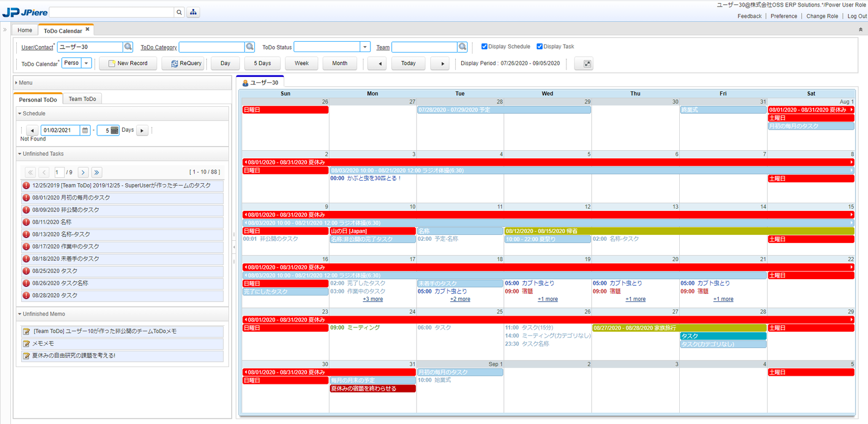
Task: Switch calendar to Week view
Action: pos(302,63)
